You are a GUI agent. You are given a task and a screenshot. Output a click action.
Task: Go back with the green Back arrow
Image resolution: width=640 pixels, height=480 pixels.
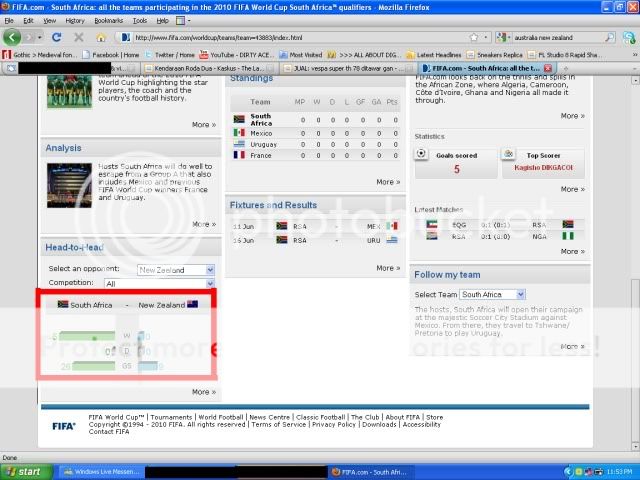(x=12, y=38)
